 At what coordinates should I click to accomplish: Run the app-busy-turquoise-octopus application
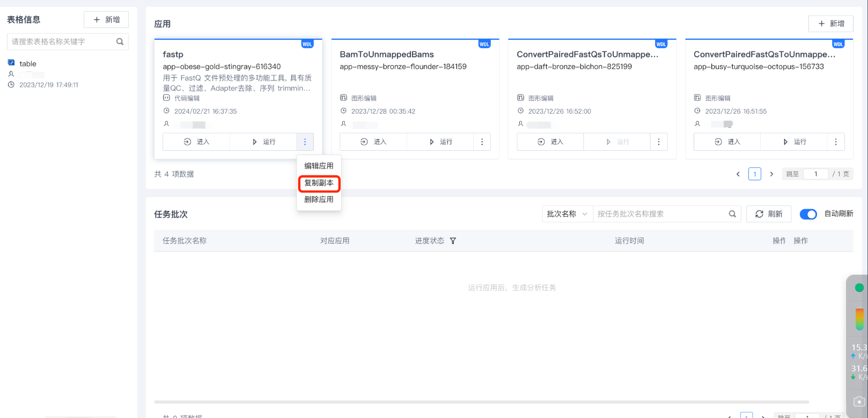point(795,142)
